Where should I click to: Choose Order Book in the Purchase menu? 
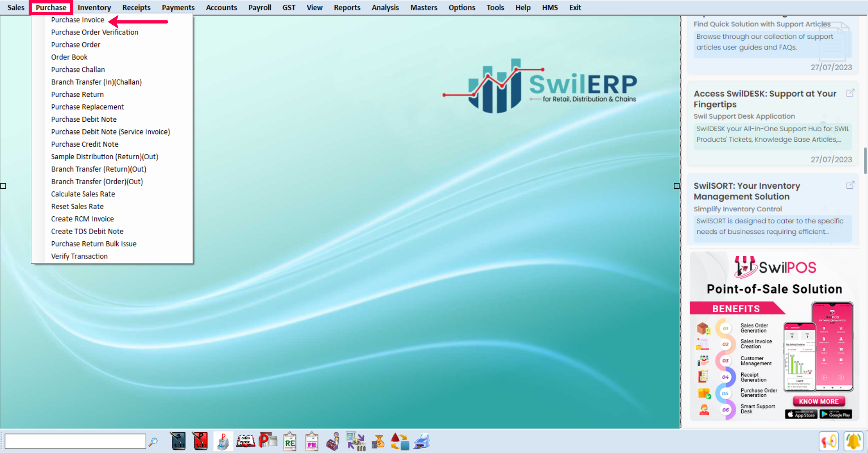coord(69,57)
